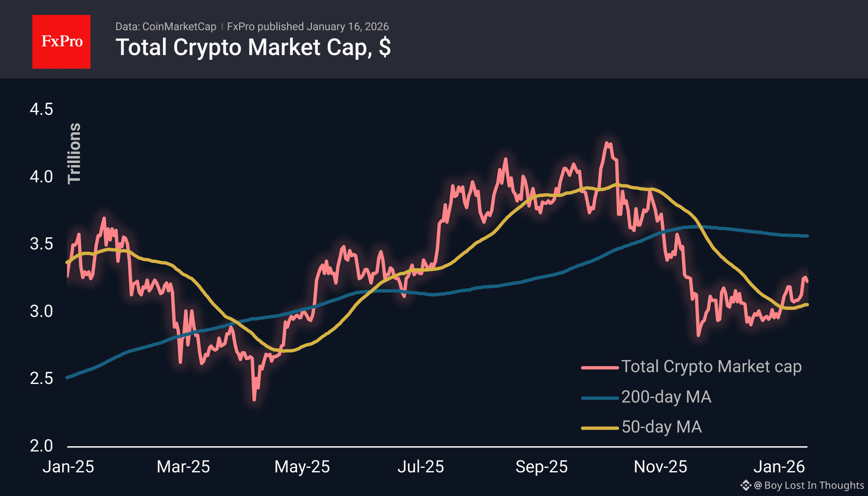
Task: Select the "Total Crypto Market cap" legend label
Action: [x=711, y=367]
